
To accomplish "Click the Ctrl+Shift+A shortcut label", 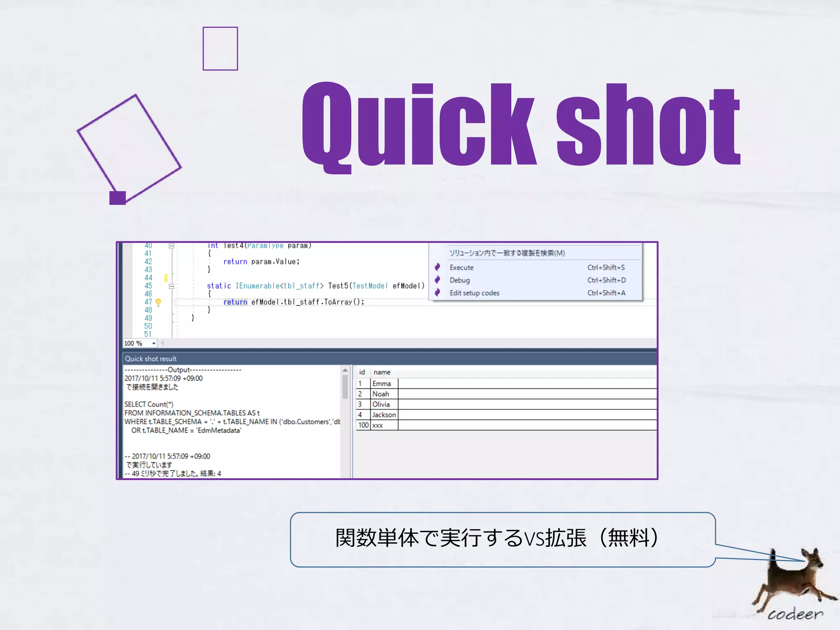I will coord(606,293).
